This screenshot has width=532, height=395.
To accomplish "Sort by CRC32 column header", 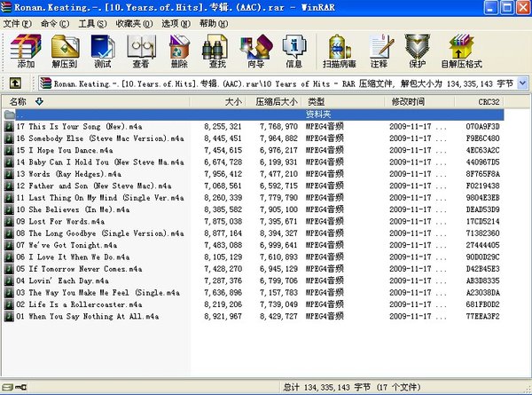I will (x=480, y=101).
